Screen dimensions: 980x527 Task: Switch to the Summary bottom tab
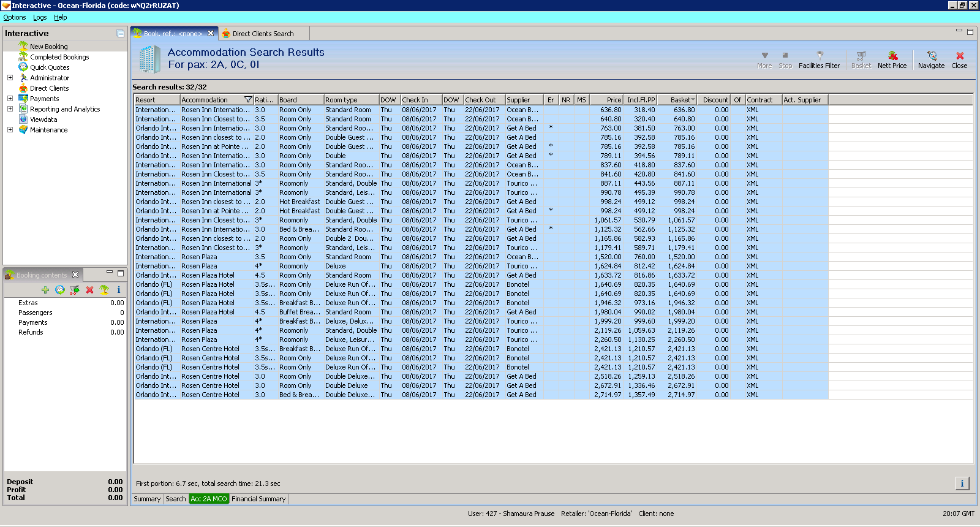point(147,499)
